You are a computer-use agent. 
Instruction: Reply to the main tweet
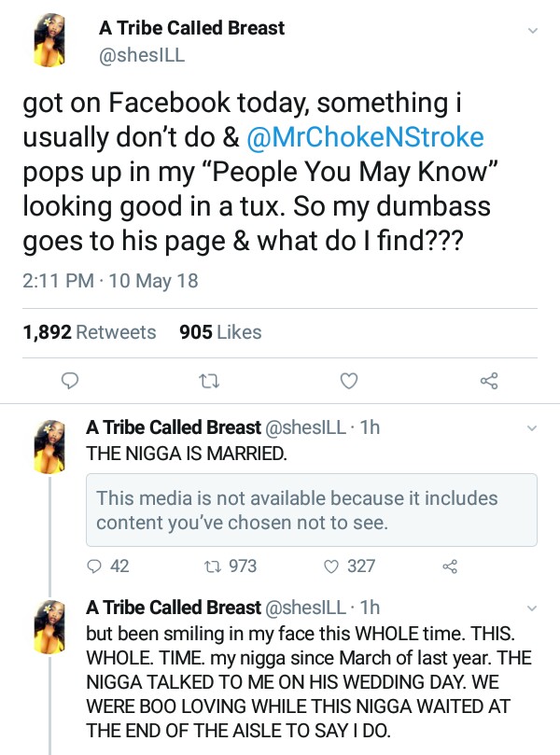coord(69,380)
